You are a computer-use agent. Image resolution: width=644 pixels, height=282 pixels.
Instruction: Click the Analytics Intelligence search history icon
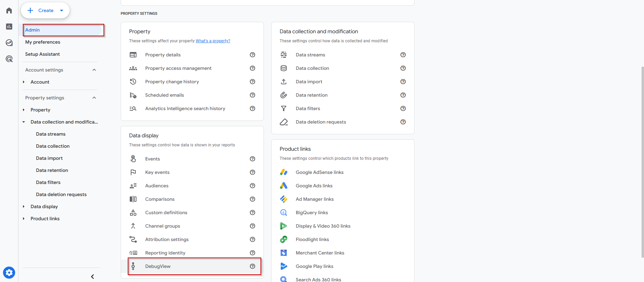[133, 108]
